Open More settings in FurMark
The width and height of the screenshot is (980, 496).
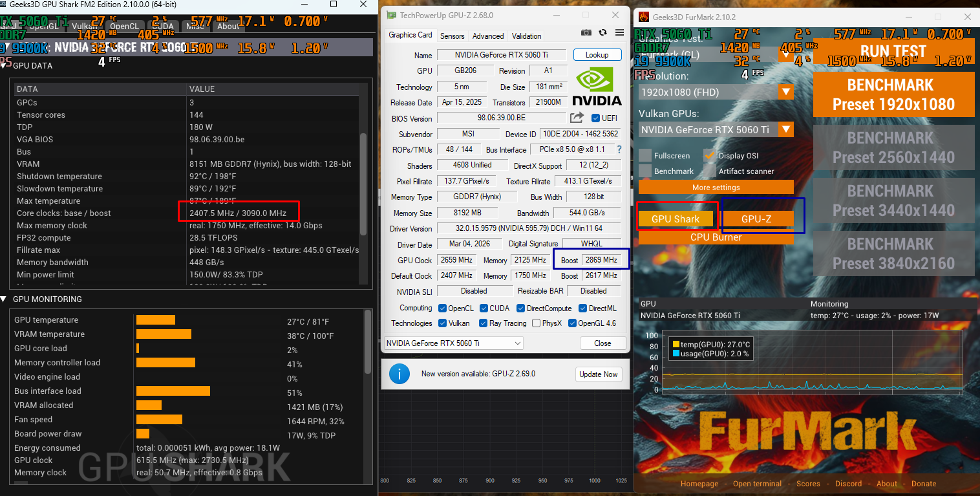pos(716,188)
